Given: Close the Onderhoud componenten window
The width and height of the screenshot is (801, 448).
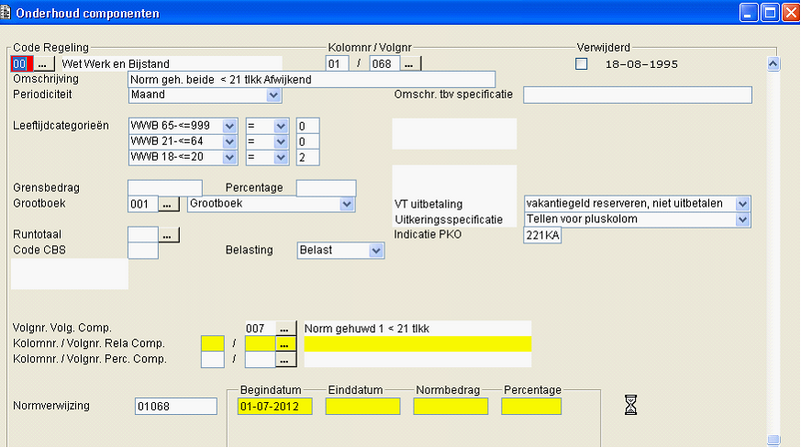Looking at the screenshot, I should pyautogui.click(x=790, y=12).
